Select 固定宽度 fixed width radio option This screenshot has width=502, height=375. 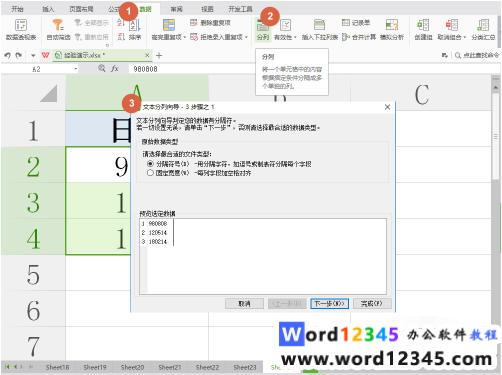point(150,173)
